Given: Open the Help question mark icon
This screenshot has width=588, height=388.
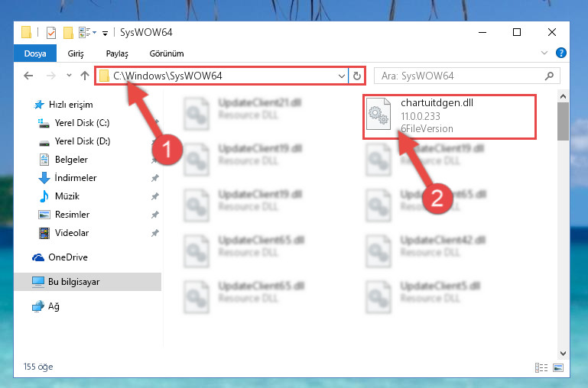Looking at the screenshot, I should (x=561, y=53).
